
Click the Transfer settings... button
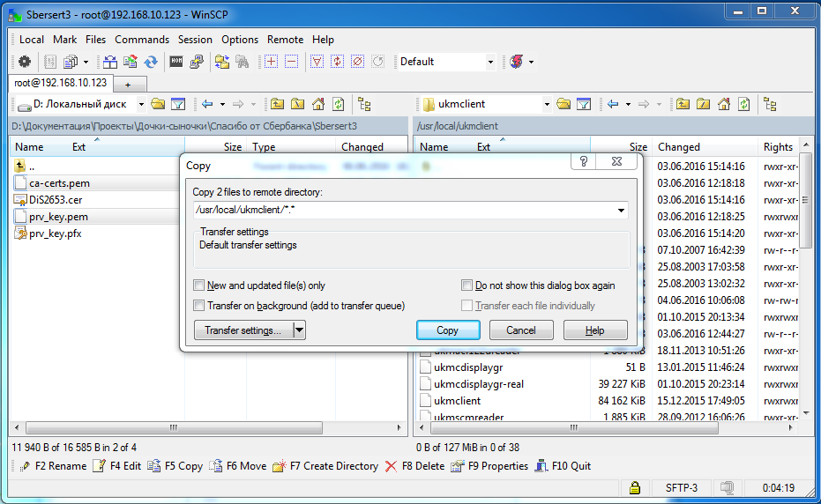[x=243, y=330]
